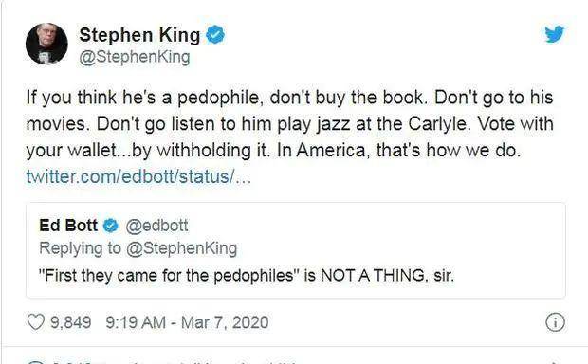Open the Stephen King display name

point(139,35)
